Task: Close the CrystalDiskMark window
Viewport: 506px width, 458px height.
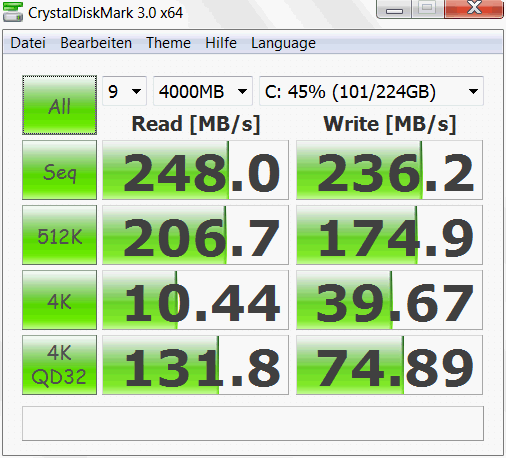Action: 474,9
